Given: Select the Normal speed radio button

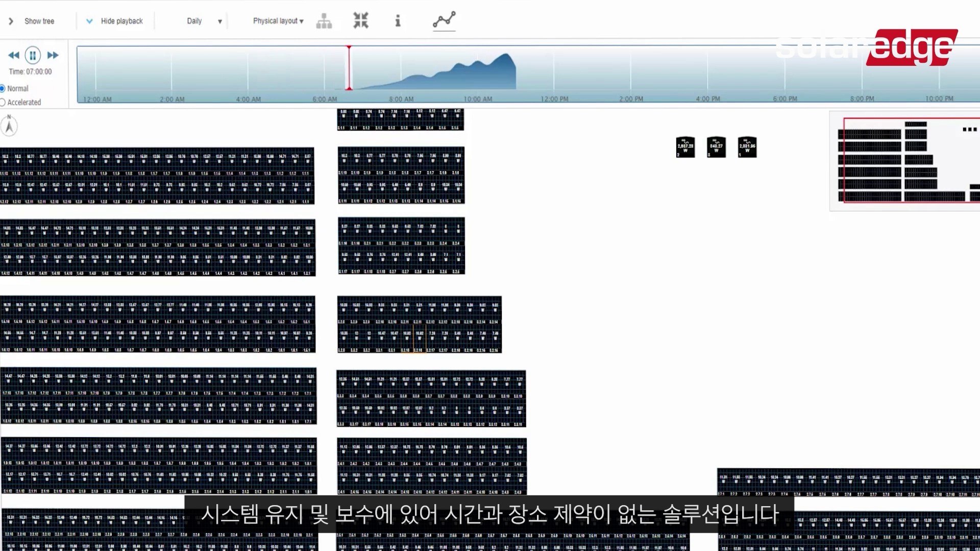Looking at the screenshot, I should click(x=3, y=88).
